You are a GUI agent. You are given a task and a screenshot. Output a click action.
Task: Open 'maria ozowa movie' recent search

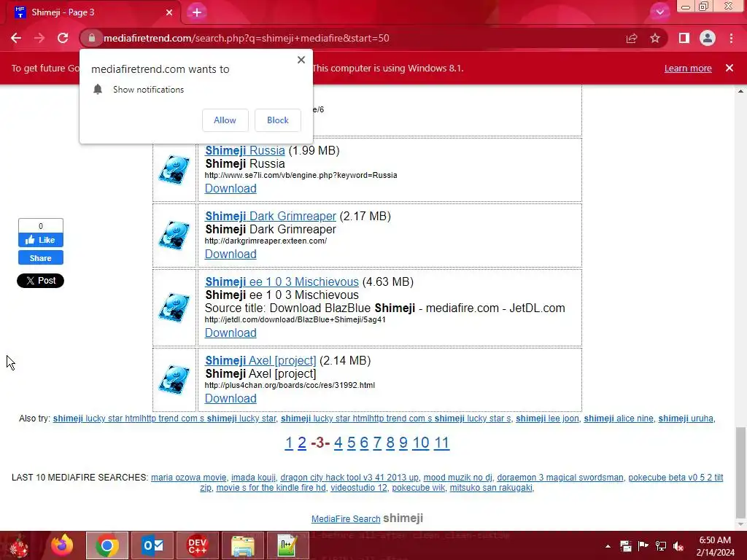point(189,478)
